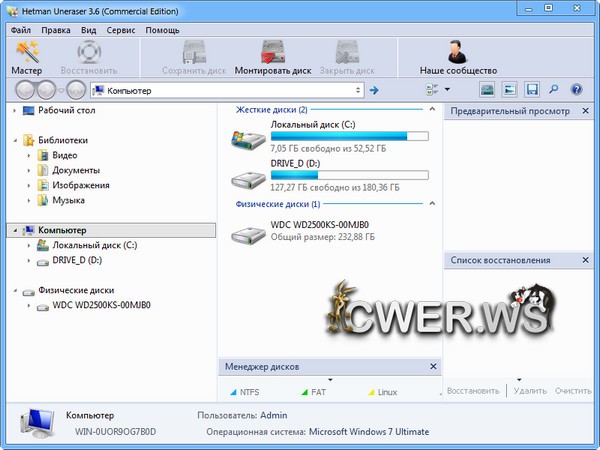Viewport: 600px width, 450px height.
Task: Open Наше сообщество community icon
Action: pyautogui.click(x=458, y=56)
